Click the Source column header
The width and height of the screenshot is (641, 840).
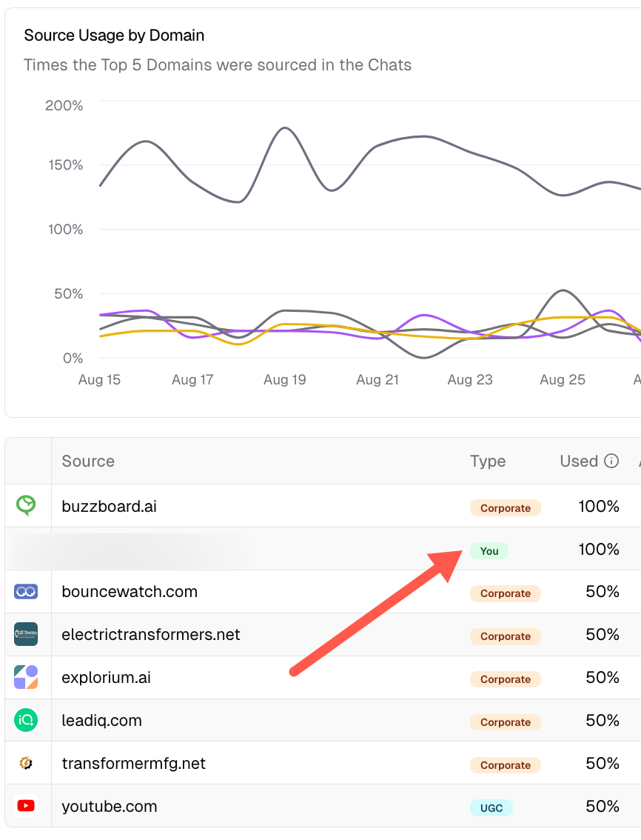[x=88, y=461]
